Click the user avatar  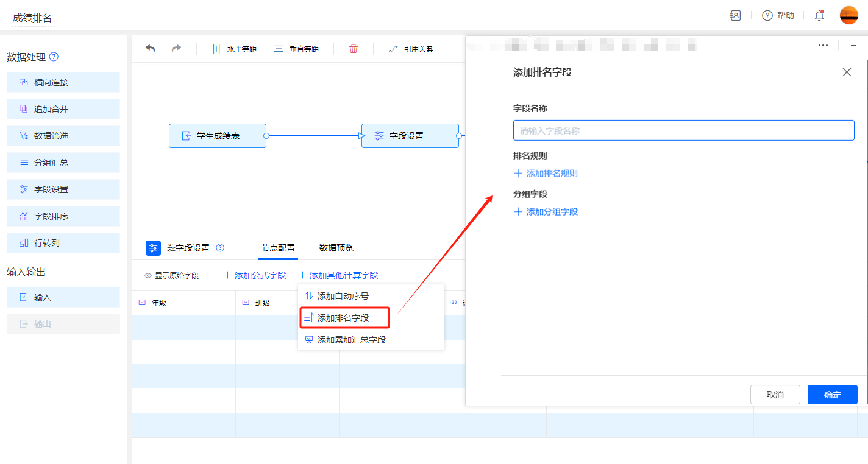click(848, 16)
